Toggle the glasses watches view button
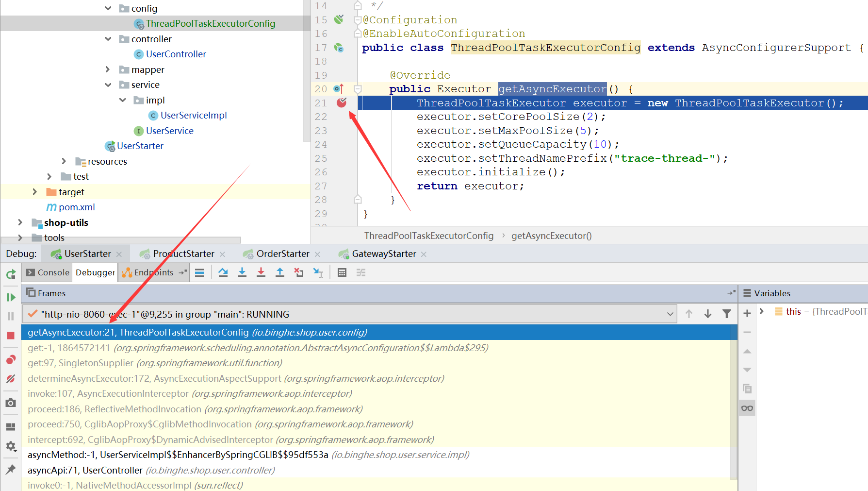This screenshot has height=491, width=868. [747, 408]
